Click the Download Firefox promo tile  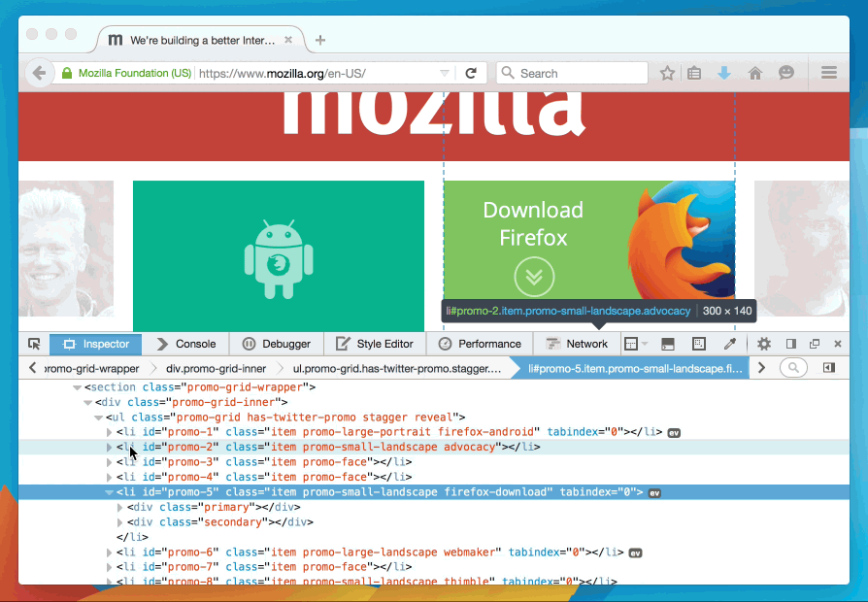coord(588,238)
